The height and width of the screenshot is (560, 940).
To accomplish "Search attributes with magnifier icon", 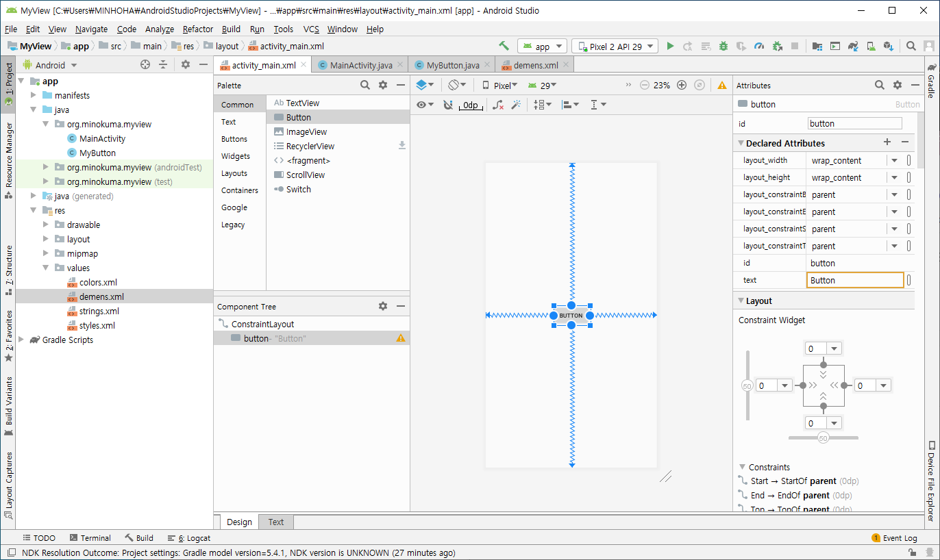I will [x=880, y=85].
